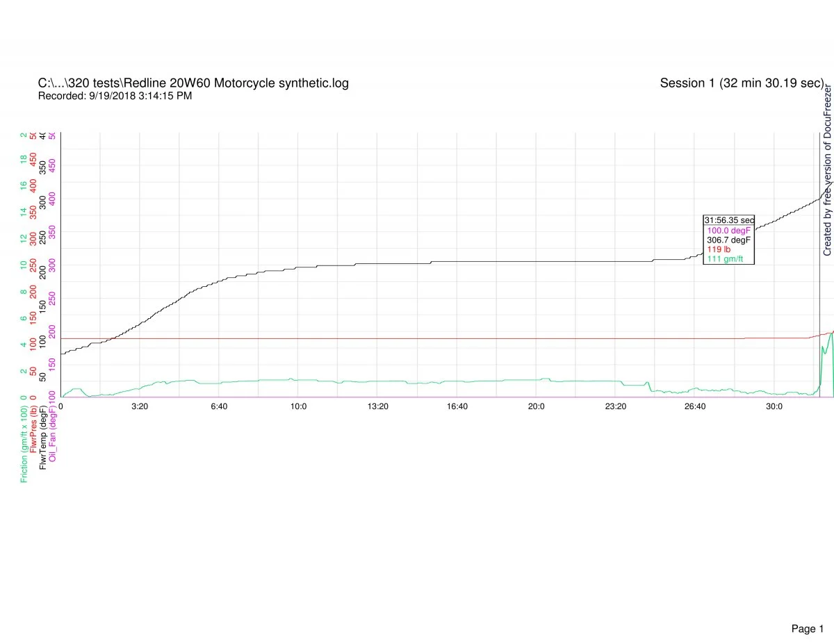The image size is (834, 644).
Task: Click the Recorded 9/19/2018 timestamp text
Action: pyautogui.click(x=115, y=96)
